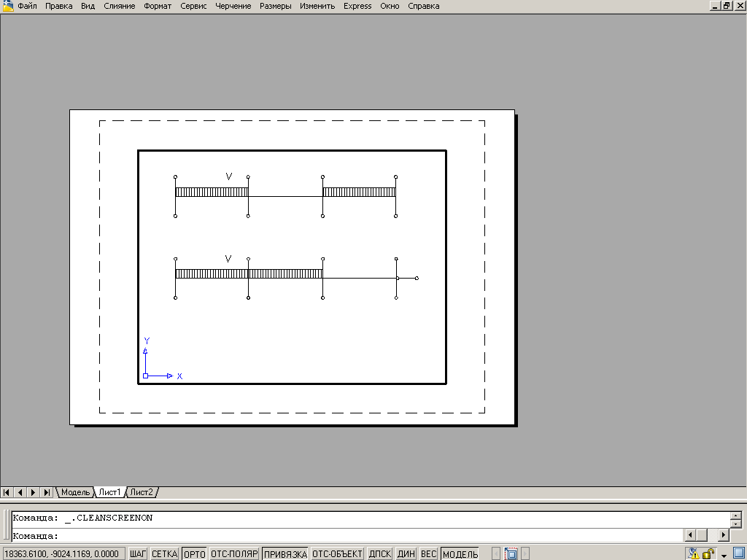The width and height of the screenshot is (747, 560).
Task: Click the command line scroll-left arrow
Action: point(690,535)
